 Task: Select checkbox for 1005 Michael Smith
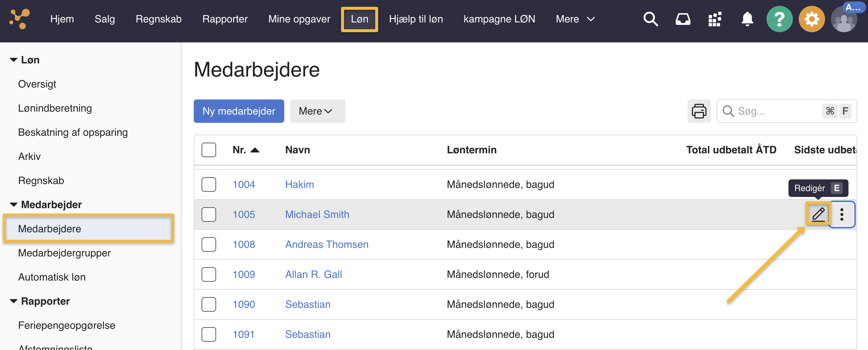(x=209, y=214)
